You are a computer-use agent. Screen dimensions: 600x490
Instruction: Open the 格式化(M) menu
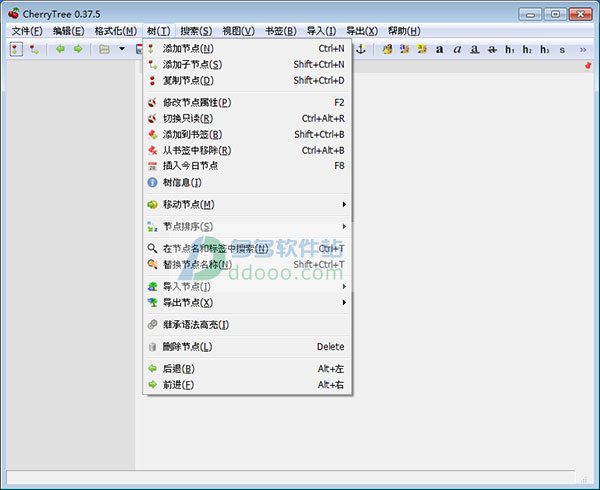(x=116, y=31)
